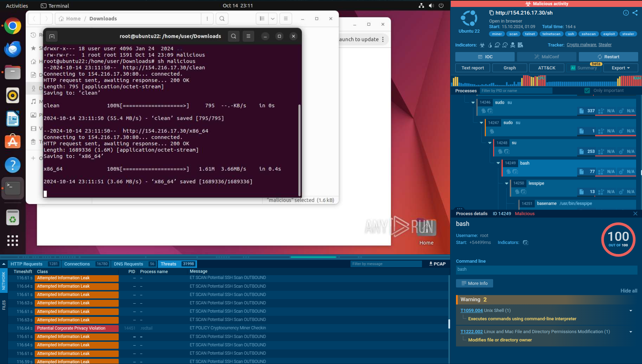Open the task info tooltip icon

(626, 13)
